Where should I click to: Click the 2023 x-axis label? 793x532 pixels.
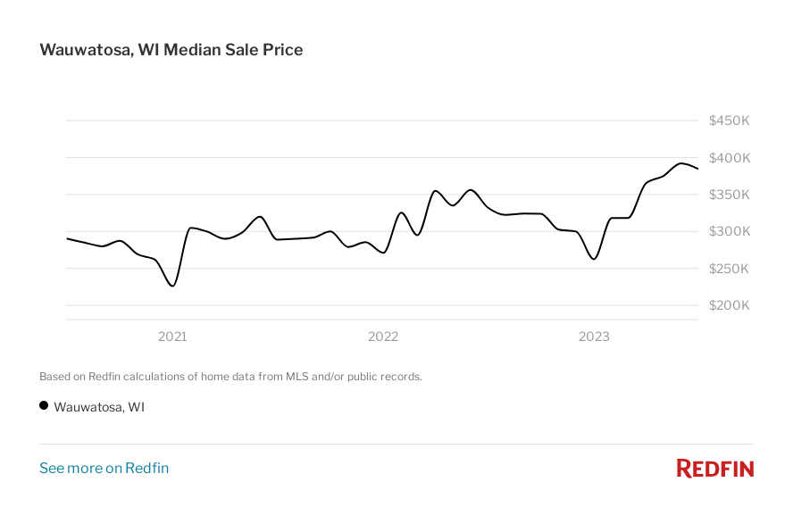click(594, 337)
